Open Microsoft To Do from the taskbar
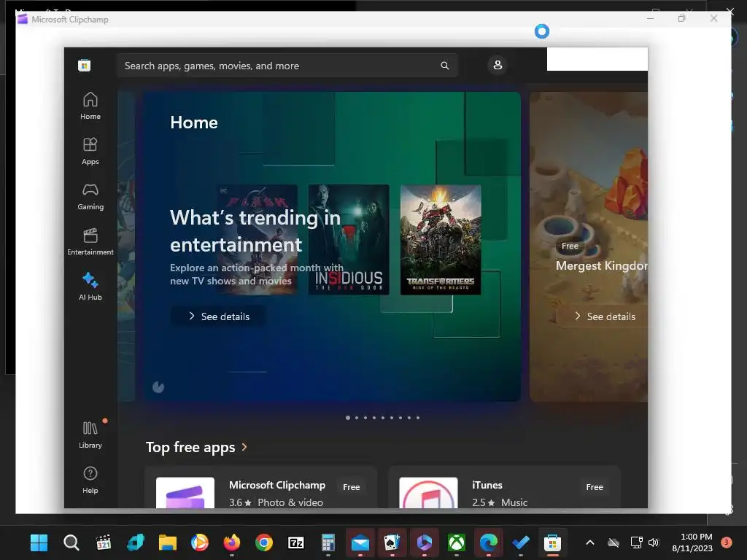Image resolution: width=747 pixels, height=560 pixels. [521, 542]
